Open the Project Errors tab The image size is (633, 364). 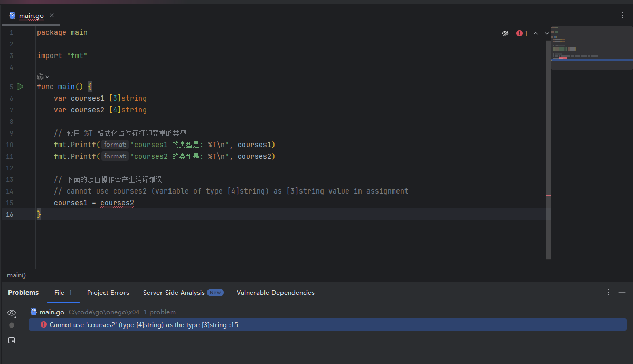point(108,293)
